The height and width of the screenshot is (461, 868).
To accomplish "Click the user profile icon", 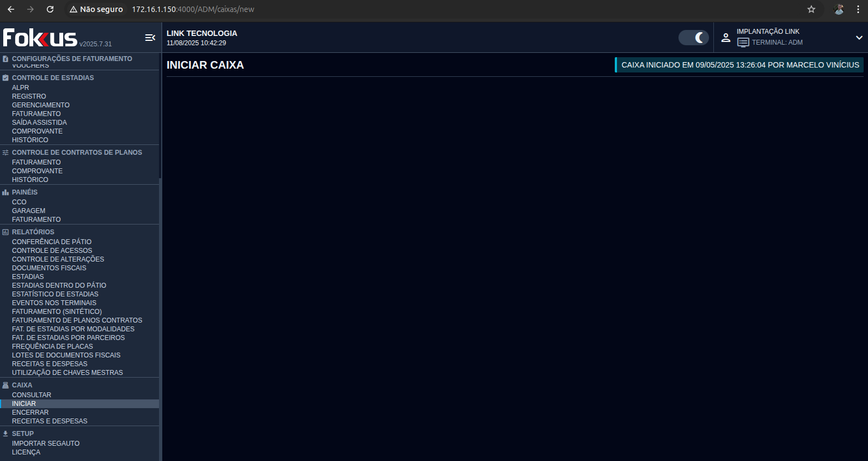I will (x=725, y=38).
